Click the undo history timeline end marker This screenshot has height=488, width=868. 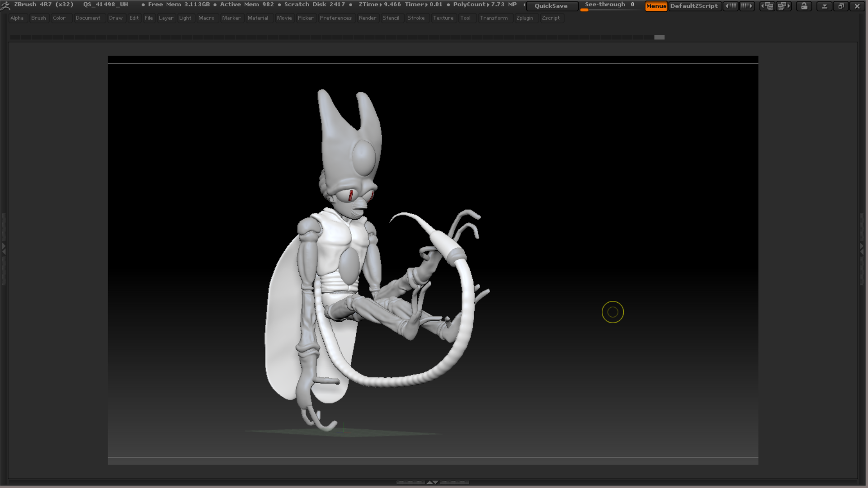coord(659,37)
